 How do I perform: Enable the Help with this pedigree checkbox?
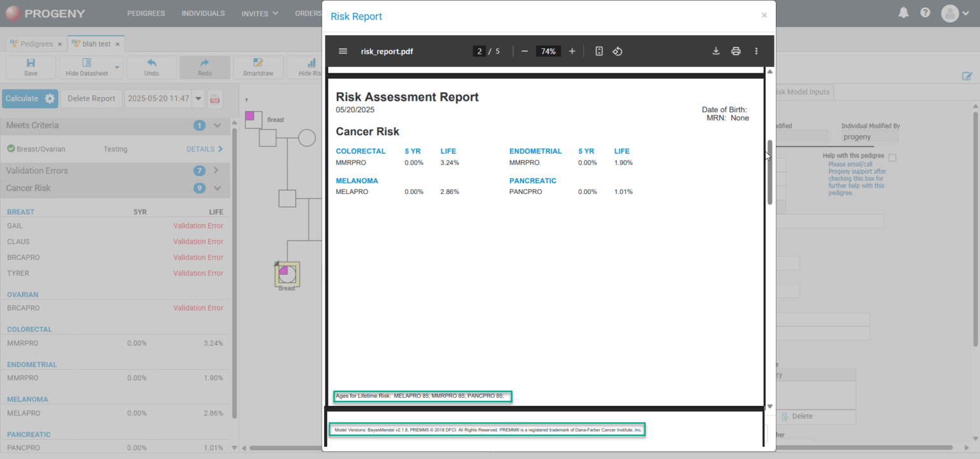coord(891,157)
